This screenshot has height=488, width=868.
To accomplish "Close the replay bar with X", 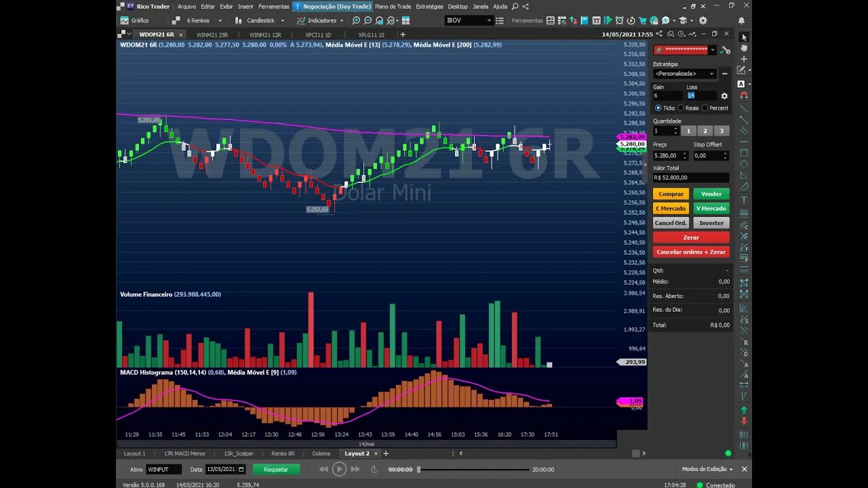I will click(745, 469).
